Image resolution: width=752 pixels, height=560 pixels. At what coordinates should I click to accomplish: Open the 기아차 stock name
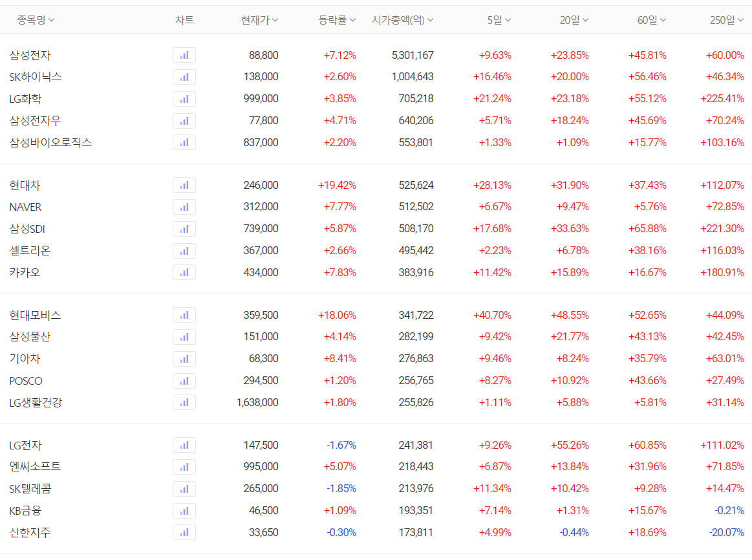(25, 359)
